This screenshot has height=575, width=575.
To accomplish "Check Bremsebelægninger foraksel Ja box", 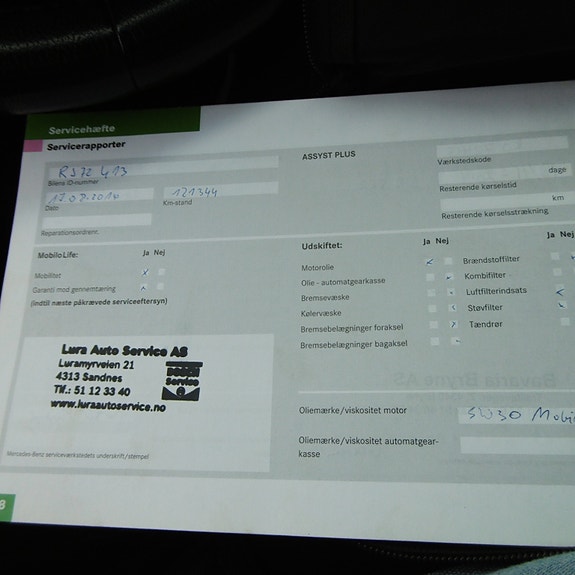I will pos(433,325).
